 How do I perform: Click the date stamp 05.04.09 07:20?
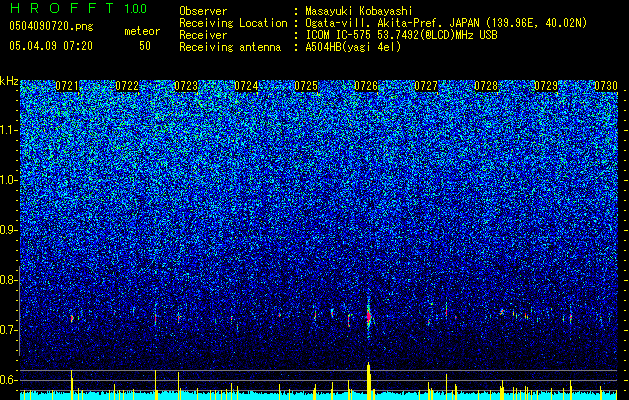51,46
